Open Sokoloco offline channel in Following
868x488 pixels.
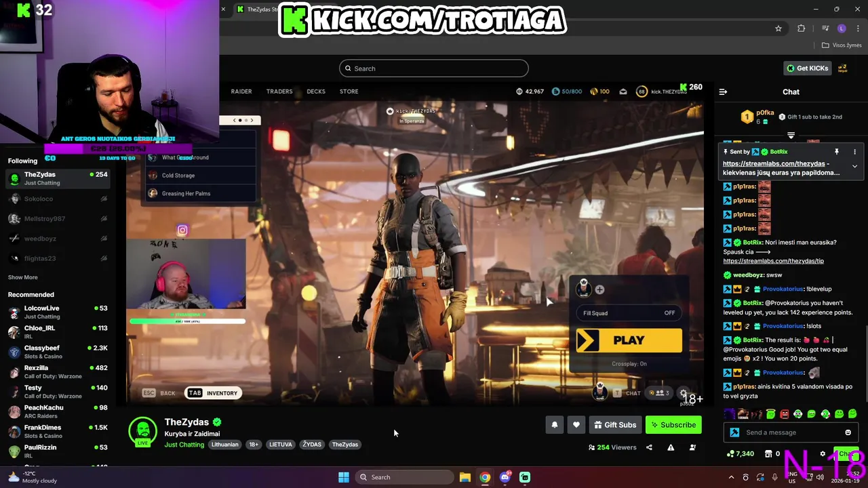pos(58,199)
